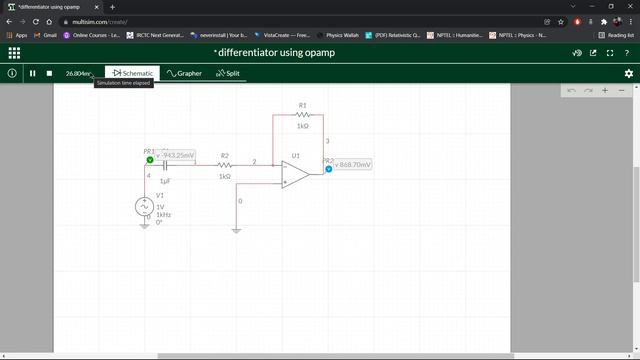Close the differentiator using opamp tab
The width and height of the screenshot is (640, 360).
pyautogui.click(x=97, y=7)
